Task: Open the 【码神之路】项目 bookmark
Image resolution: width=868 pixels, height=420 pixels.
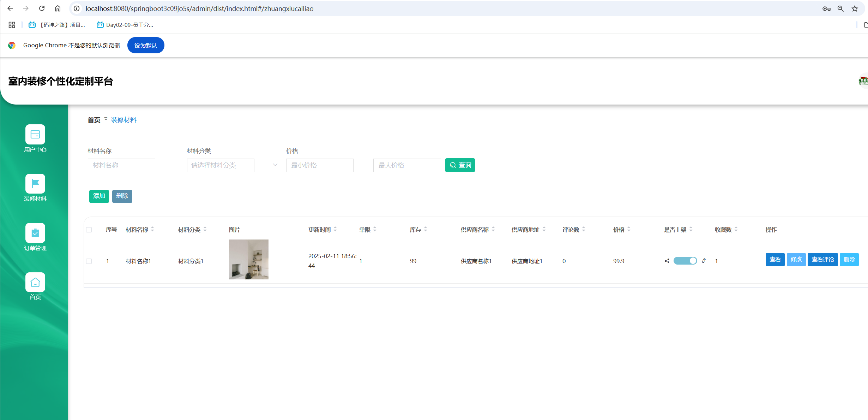Action: click(57, 25)
